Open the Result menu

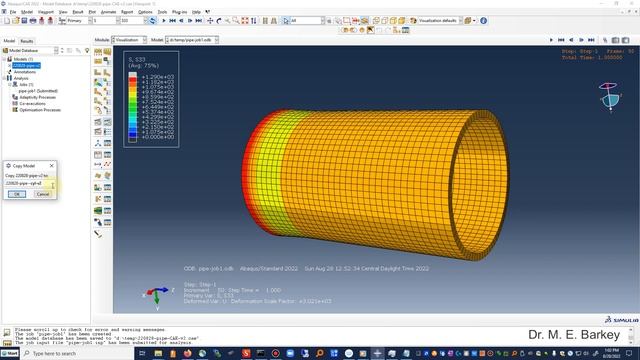tap(78, 12)
